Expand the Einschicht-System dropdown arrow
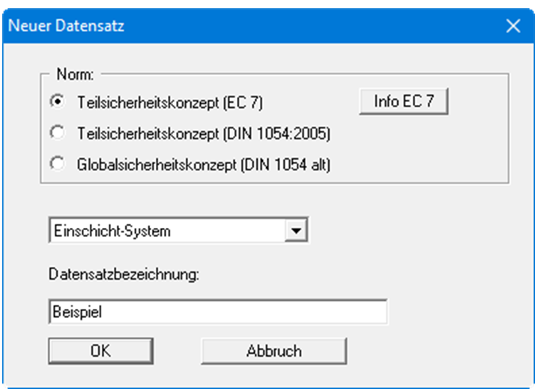This screenshot has height=392, width=538. click(x=297, y=231)
